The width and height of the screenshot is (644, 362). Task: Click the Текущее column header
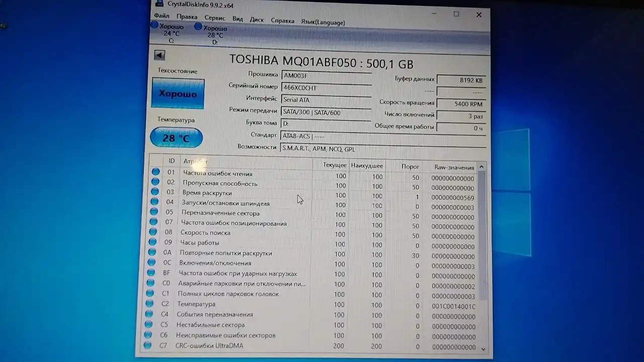click(331, 165)
